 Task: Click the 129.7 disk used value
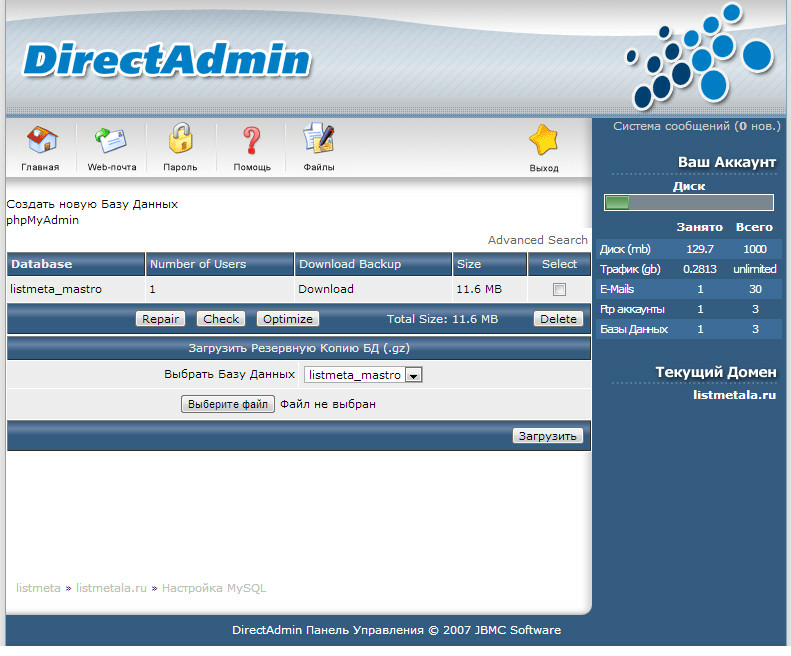point(700,249)
